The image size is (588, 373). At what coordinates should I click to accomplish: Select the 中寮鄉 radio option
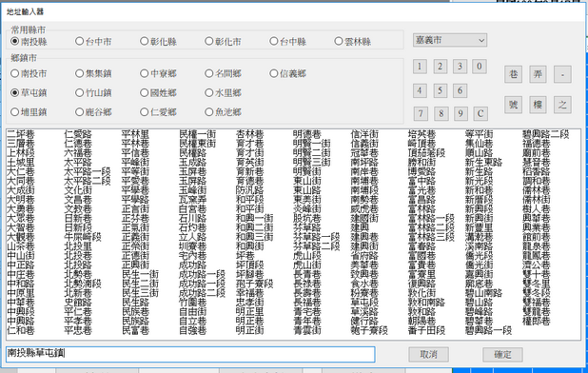click(x=158, y=73)
